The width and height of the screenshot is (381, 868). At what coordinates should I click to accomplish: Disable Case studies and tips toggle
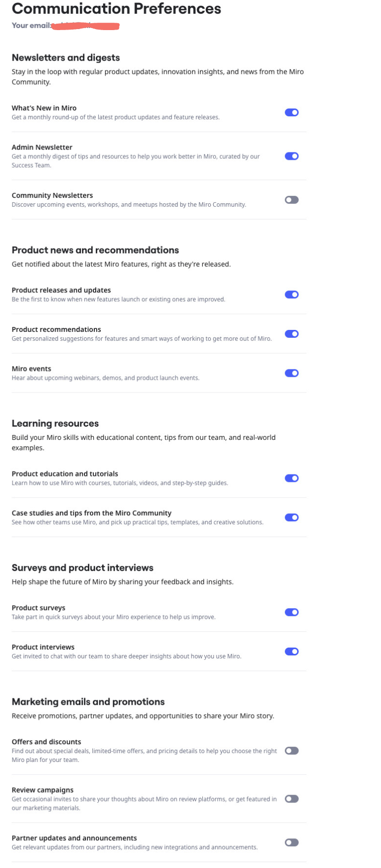291,517
